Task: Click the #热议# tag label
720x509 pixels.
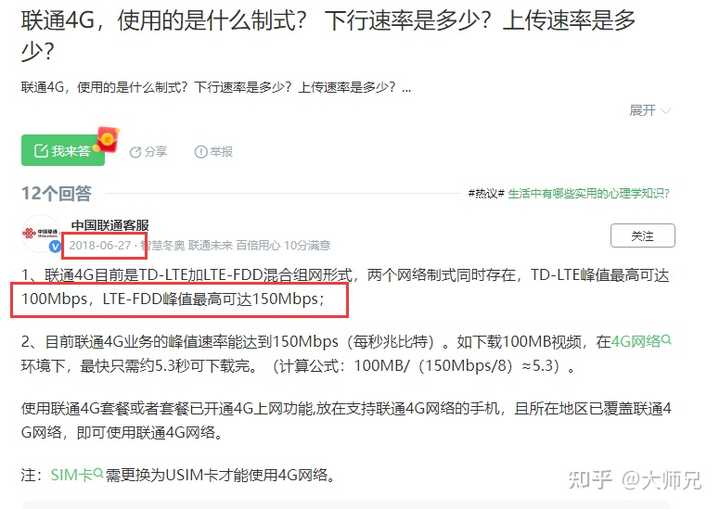Action: coord(486,193)
